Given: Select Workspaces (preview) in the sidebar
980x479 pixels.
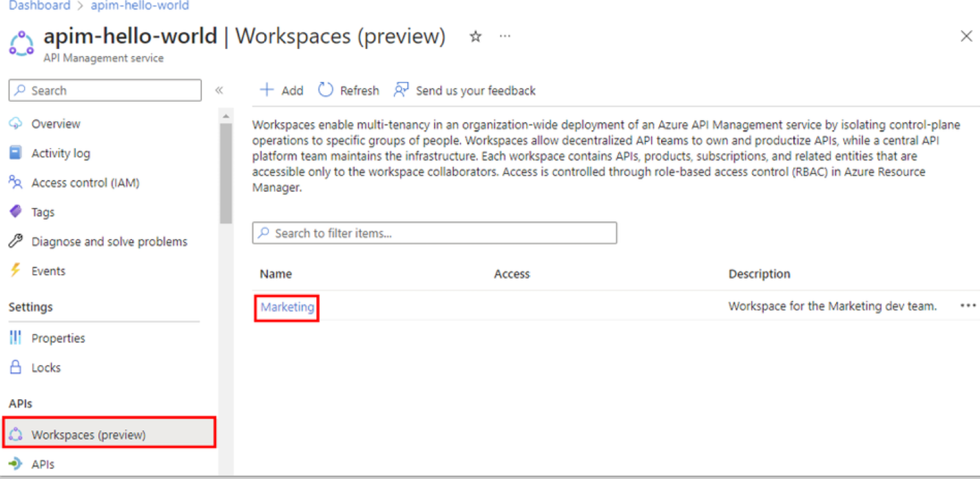Looking at the screenshot, I should [x=88, y=435].
